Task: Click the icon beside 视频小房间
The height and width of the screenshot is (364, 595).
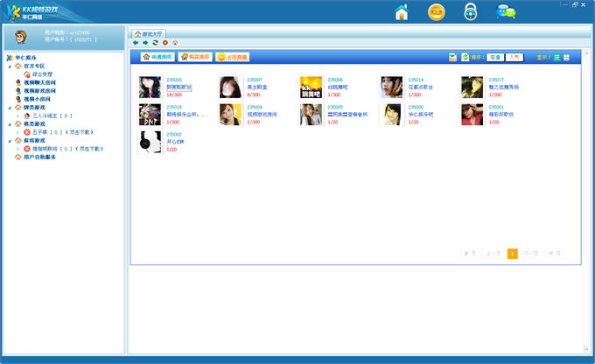Action: click(x=17, y=99)
